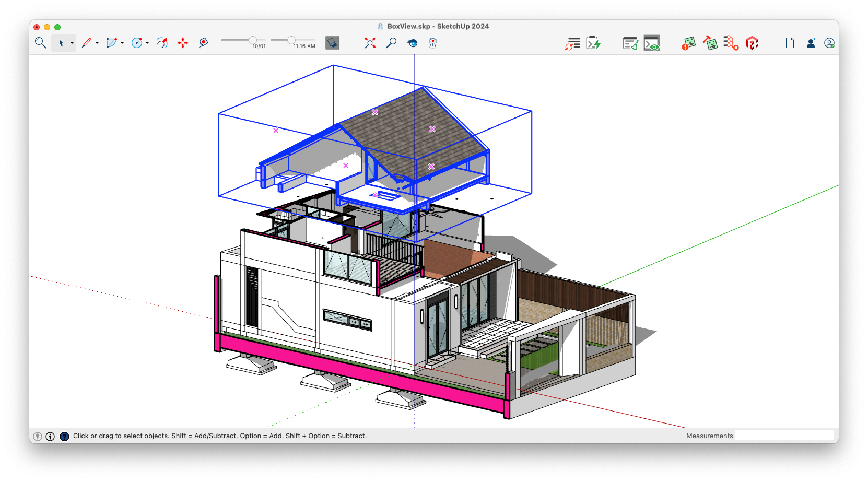Select the arrow Select tool
The height and width of the screenshot is (482, 868).
[61, 43]
